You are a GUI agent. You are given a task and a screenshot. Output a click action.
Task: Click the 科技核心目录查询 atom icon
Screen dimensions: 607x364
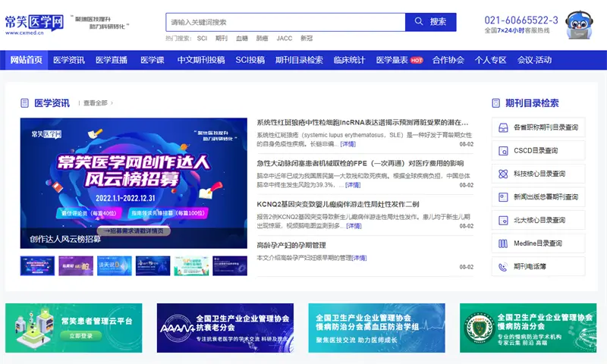[x=502, y=174]
